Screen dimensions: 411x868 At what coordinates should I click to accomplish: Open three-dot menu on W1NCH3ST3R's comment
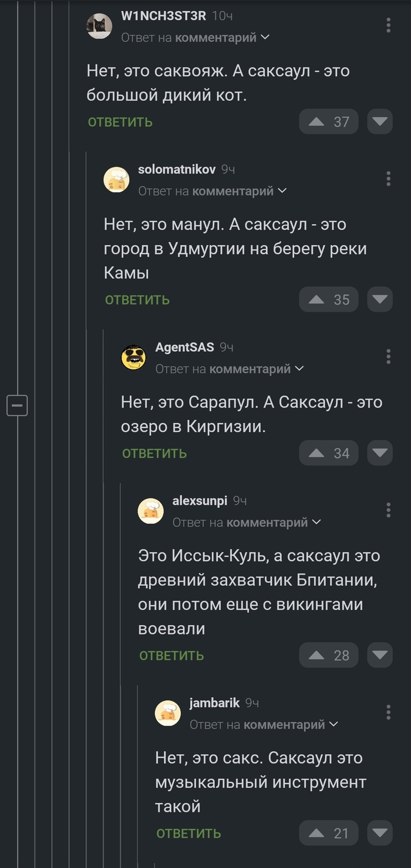388,25
